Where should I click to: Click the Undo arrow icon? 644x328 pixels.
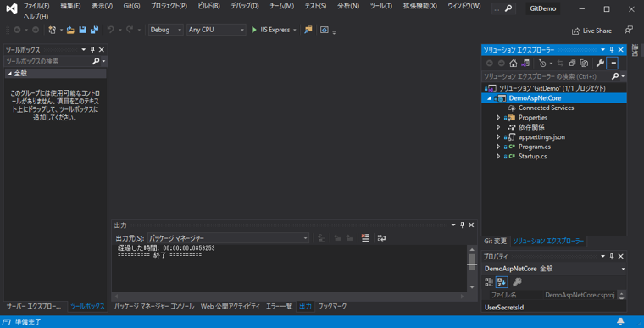(110, 30)
